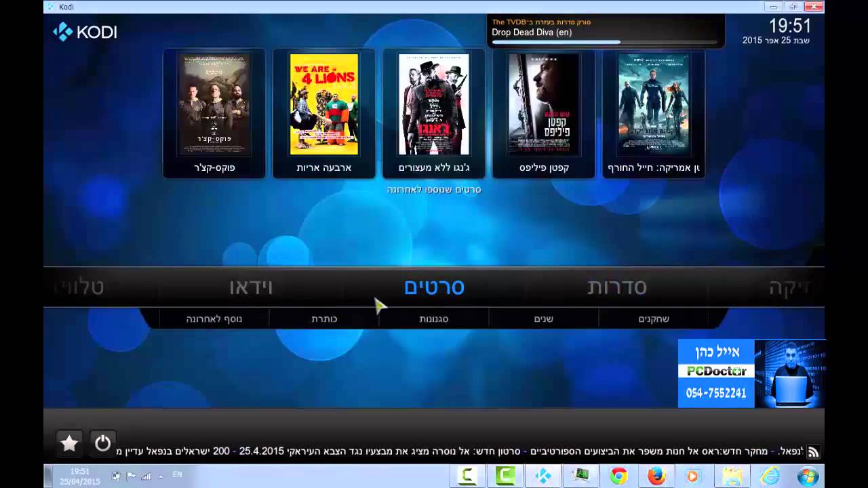Screen dimensions: 868x488
Task: Open the שנים (Years) submenu
Action: tap(544, 319)
